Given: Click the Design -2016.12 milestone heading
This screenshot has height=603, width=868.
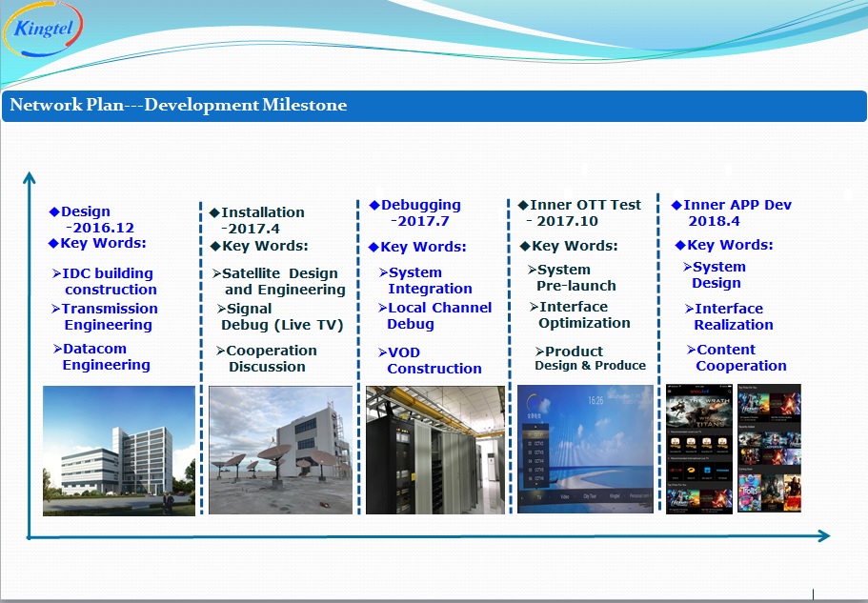Looking at the screenshot, I should click(91, 219).
